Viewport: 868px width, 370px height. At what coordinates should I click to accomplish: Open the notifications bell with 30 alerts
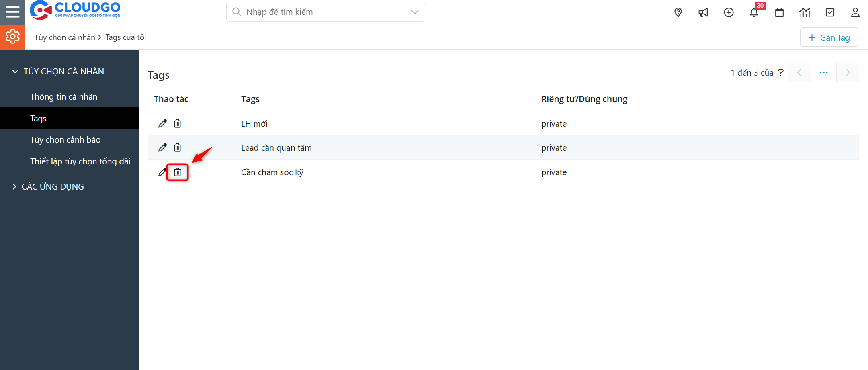(754, 12)
